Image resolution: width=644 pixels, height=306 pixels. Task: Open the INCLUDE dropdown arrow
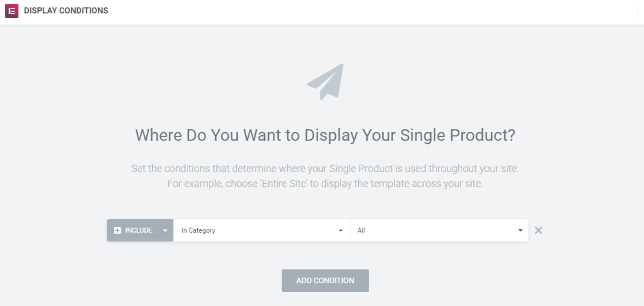[x=165, y=230]
